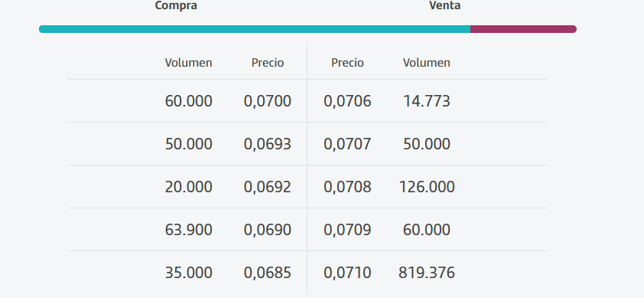Click the right Precio column header
Image resolution: width=644 pixels, height=298 pixels.
pos(347,63)
